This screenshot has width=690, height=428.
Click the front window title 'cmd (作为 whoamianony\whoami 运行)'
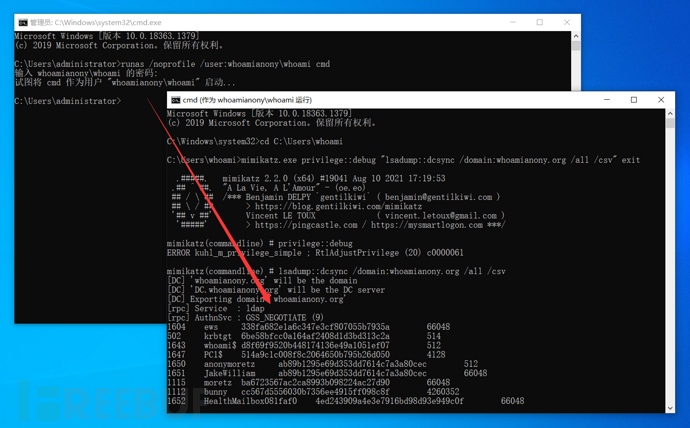pyautogui.click(x=247, y=100)
